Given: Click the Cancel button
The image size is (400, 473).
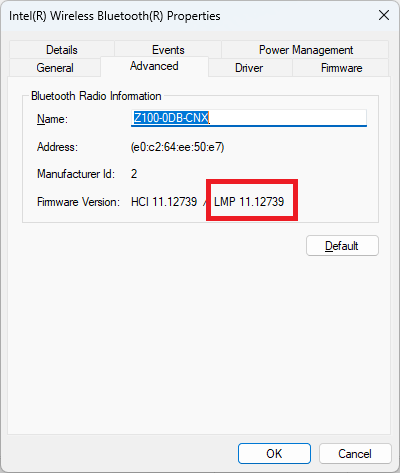Looking at the screenshot, I should 355,453.
